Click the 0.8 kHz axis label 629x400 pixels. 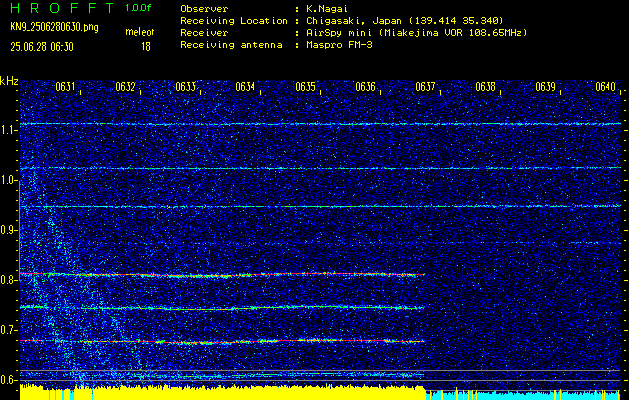click(x=8, y=280)
